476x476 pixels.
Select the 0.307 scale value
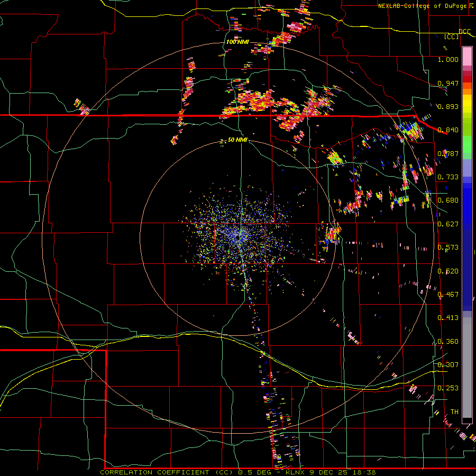coord(448,365)
